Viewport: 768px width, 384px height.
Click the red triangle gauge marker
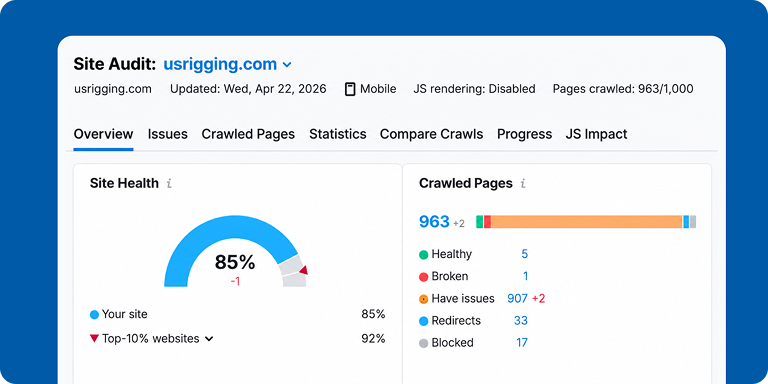point(304,270)
